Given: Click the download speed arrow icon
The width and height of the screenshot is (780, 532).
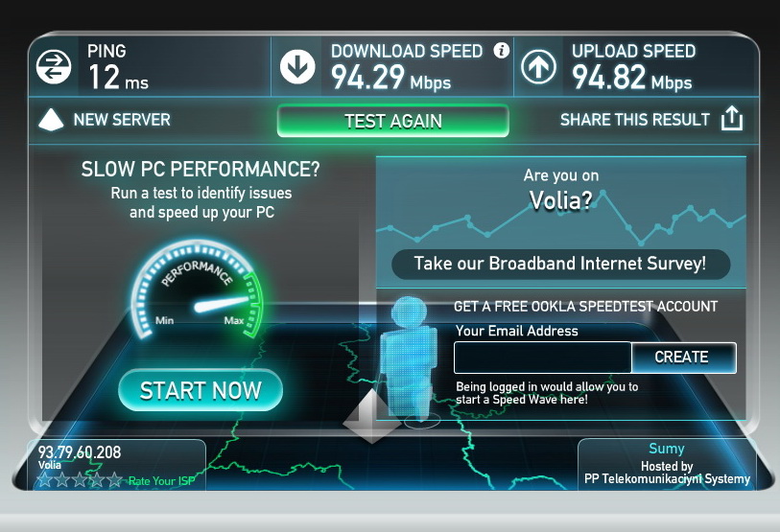Looking at the screenshot, I should [297, 67].
